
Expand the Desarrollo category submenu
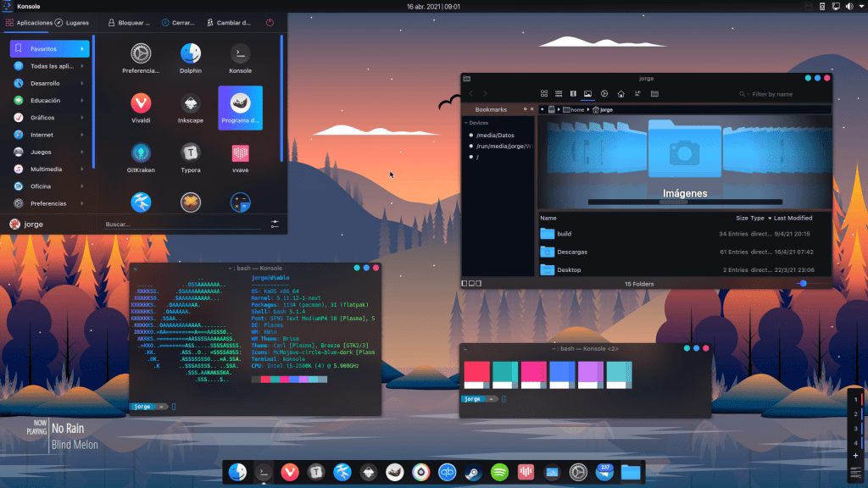pyautogui.click(x=49, y=83)
